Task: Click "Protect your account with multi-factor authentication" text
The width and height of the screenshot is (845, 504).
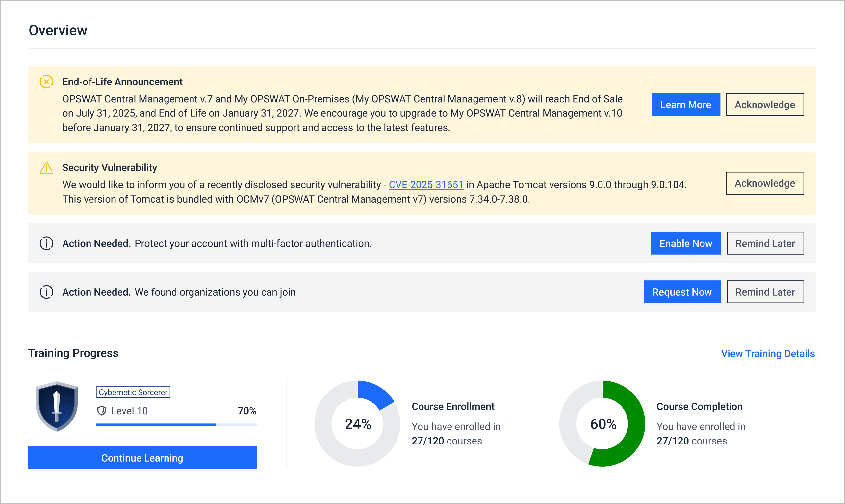Action: click(253, 244)
